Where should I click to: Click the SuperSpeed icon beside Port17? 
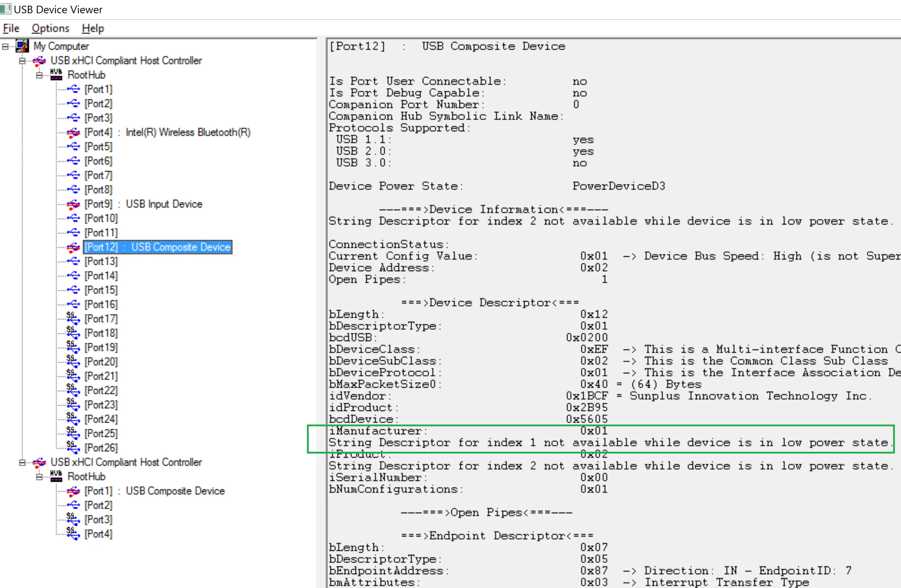(73, 318)
